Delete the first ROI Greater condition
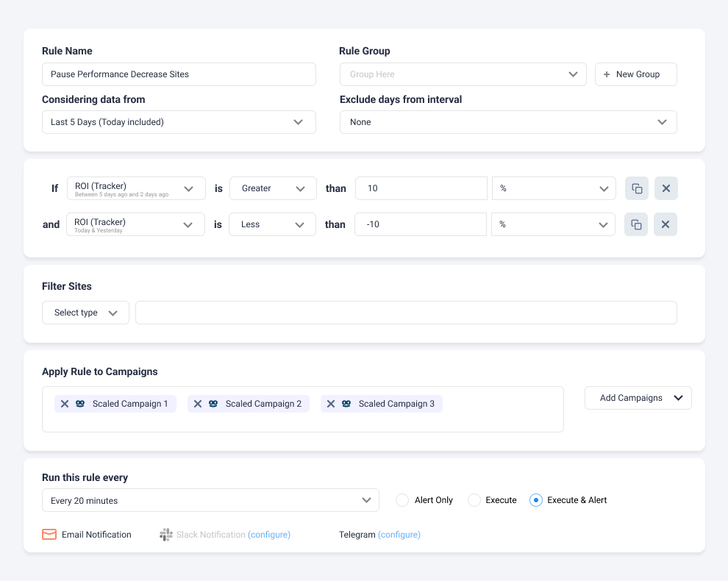Image resolution: width=728 pixels, height=581 pixels. [665, 188]
